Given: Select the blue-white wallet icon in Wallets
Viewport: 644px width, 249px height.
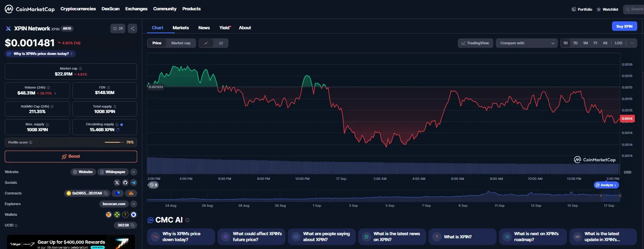Looking at the screenshot, I should click(134, 215).
